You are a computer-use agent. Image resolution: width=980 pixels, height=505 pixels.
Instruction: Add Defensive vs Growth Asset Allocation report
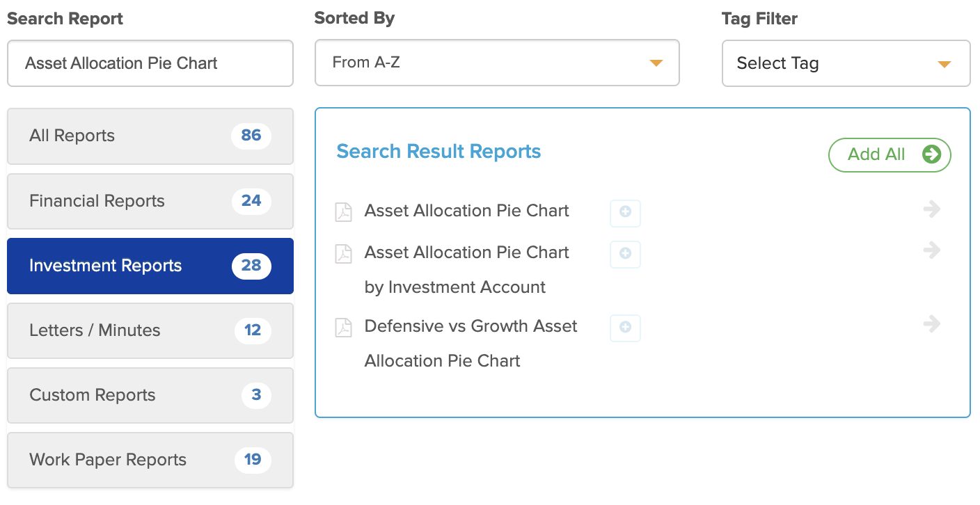click(625, 328)
